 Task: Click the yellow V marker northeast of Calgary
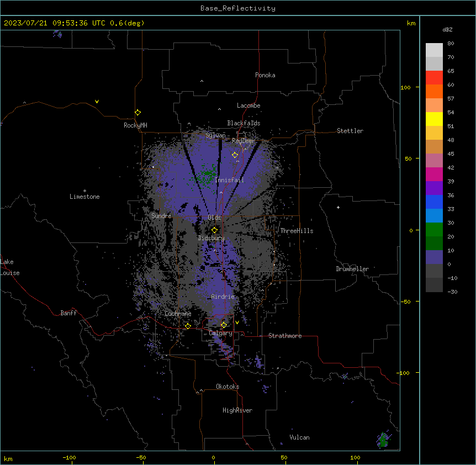click(x=237, y=323)
